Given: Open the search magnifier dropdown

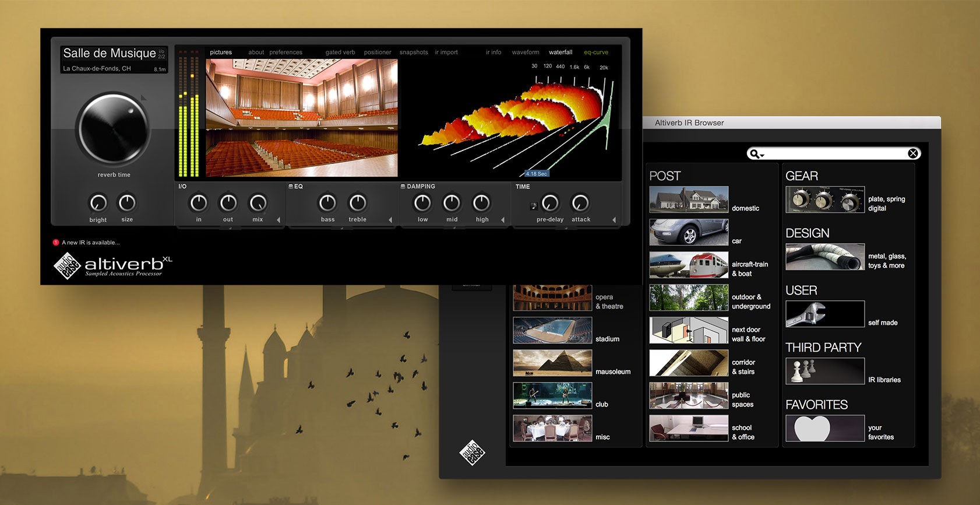Looking at the screenshot, I should pos(756,154).
